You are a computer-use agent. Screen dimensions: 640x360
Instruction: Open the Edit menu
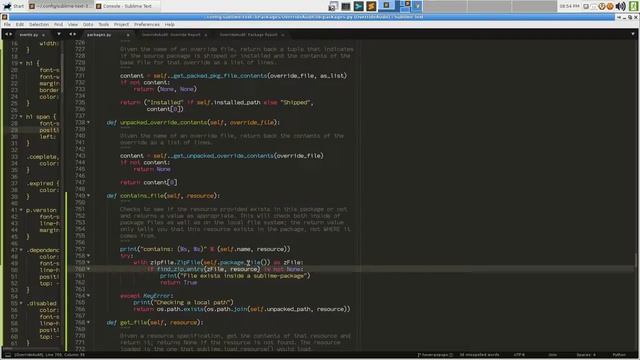pyautogui.click(x=20, y=24)
